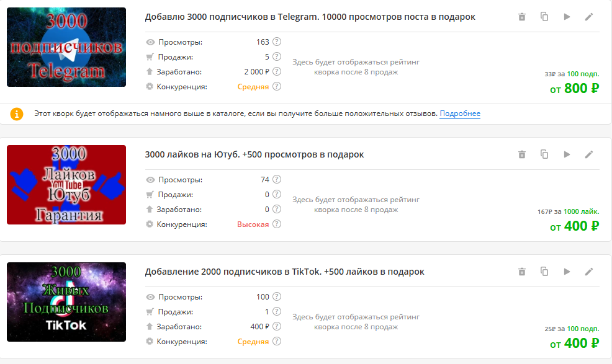612x364 pixels.
Task: Click copy icon on the YouTube likes kwork
Action: point(544,154)
